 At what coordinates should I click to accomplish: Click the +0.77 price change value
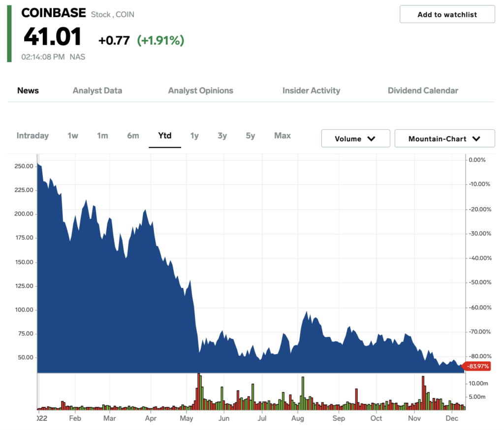click(x=114, y=40)
